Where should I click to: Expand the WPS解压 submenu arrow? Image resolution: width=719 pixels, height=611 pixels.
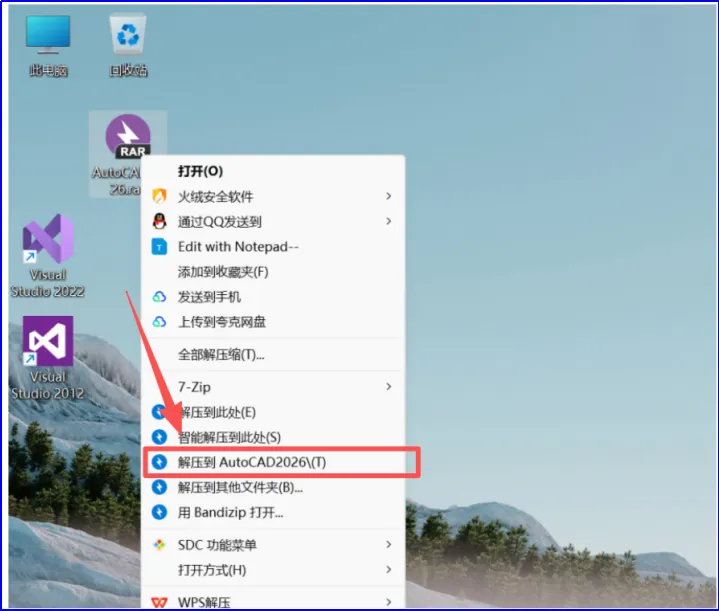click(388, 602)
